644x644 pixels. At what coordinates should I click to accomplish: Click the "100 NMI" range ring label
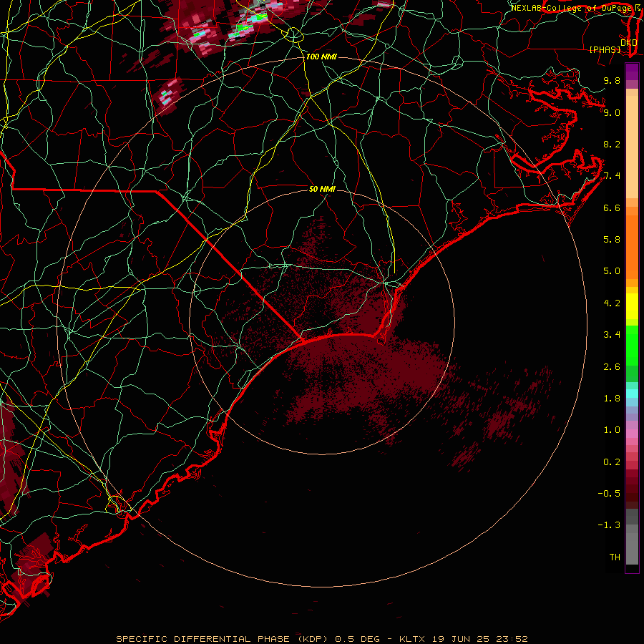coord(321,57)
